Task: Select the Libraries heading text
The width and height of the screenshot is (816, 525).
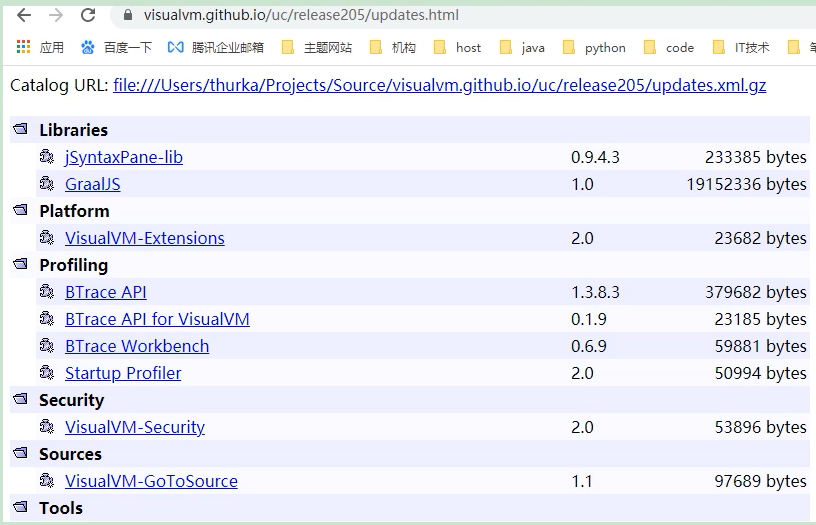Action: (73, 130)
